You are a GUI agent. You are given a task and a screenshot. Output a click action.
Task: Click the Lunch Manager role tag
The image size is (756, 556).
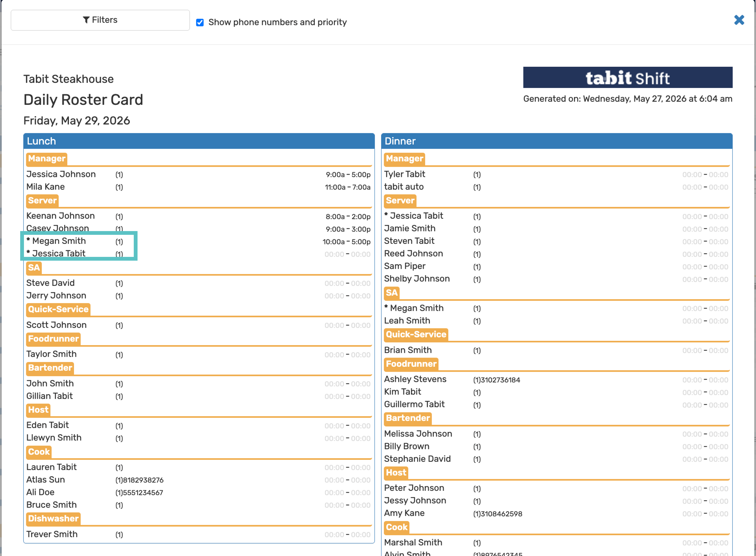[x=47, y=159]
